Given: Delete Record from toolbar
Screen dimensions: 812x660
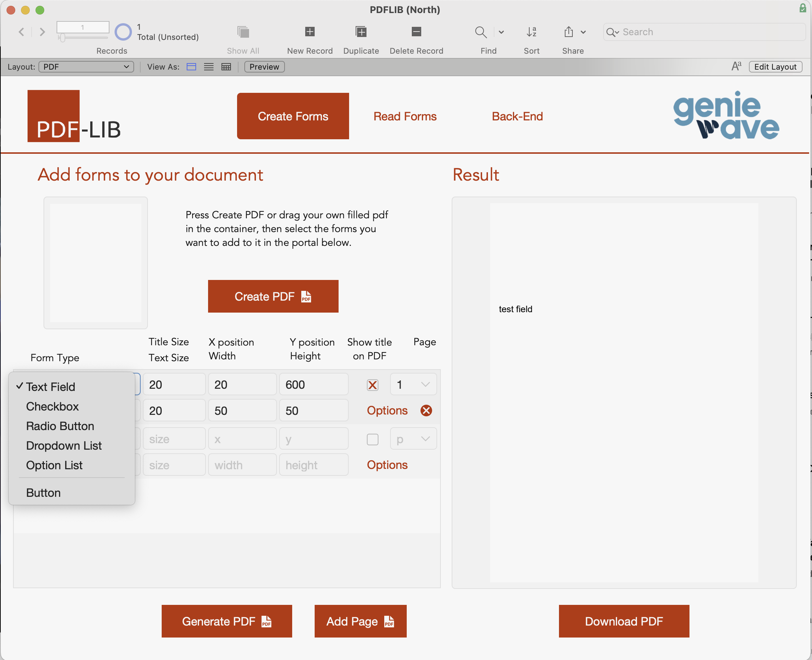Looking at the screenshot, I should coord(417,32).
